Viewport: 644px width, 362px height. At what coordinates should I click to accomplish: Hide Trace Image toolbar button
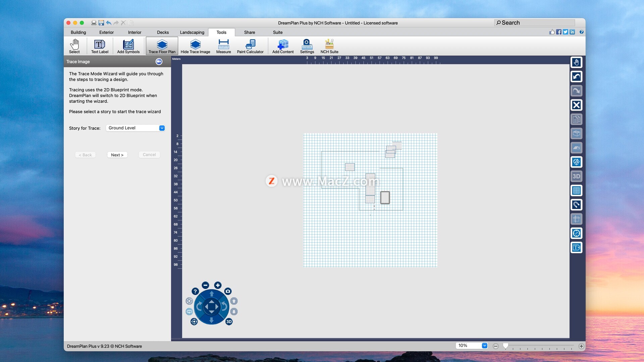click(x=195, y=46)
